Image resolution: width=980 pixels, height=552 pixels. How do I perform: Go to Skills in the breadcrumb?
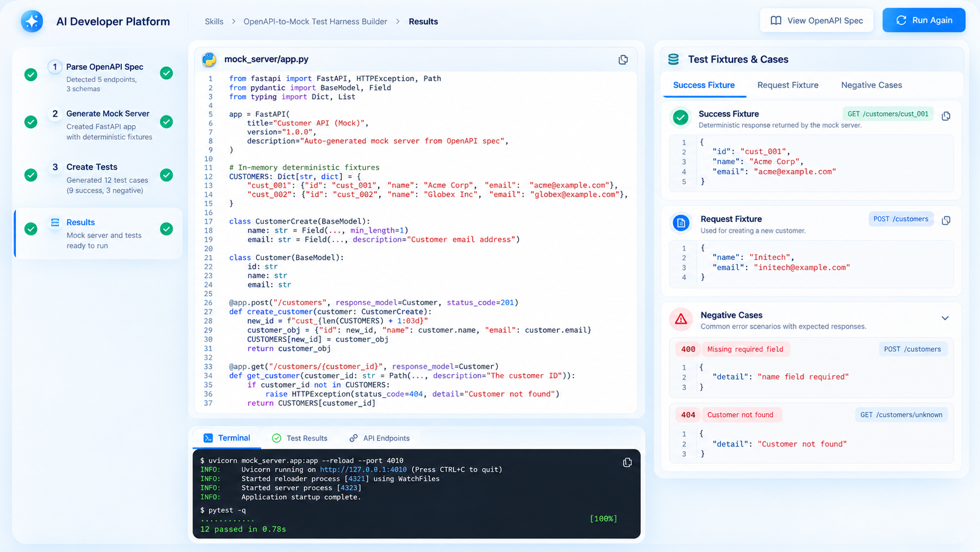214,22
